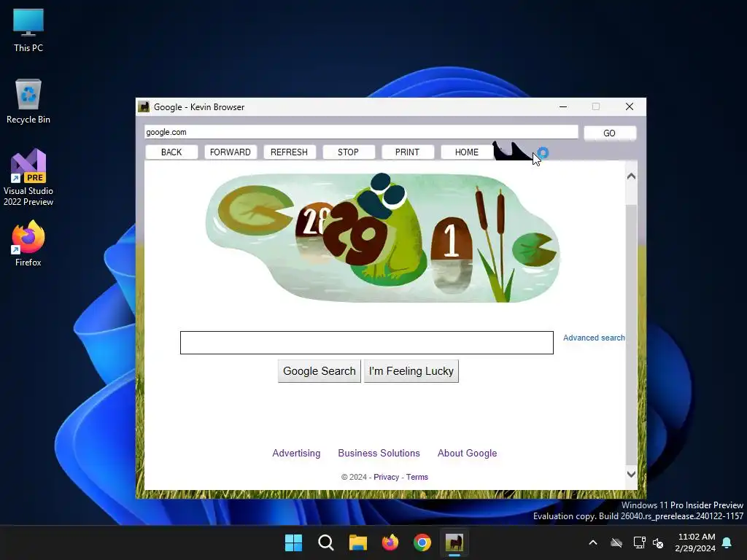Minimize the Kevin Browser window
The image size is (747, 560).
click(563, 106)
